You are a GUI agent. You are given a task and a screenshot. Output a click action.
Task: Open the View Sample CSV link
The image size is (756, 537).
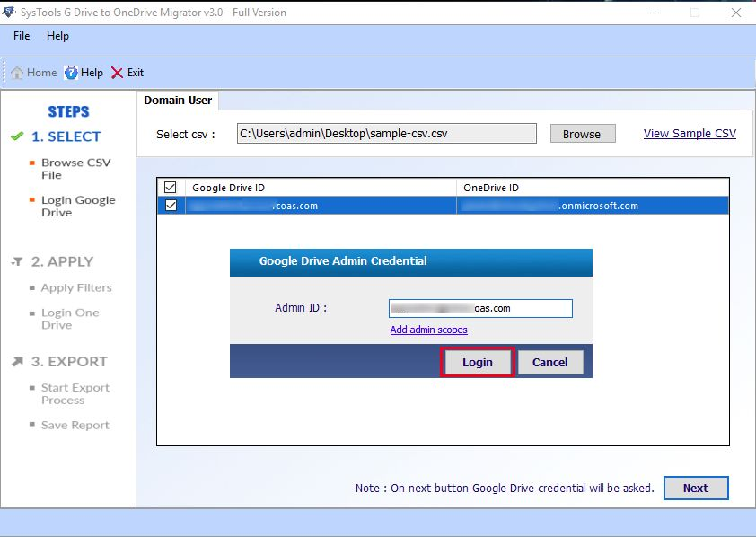pos(690,134)
